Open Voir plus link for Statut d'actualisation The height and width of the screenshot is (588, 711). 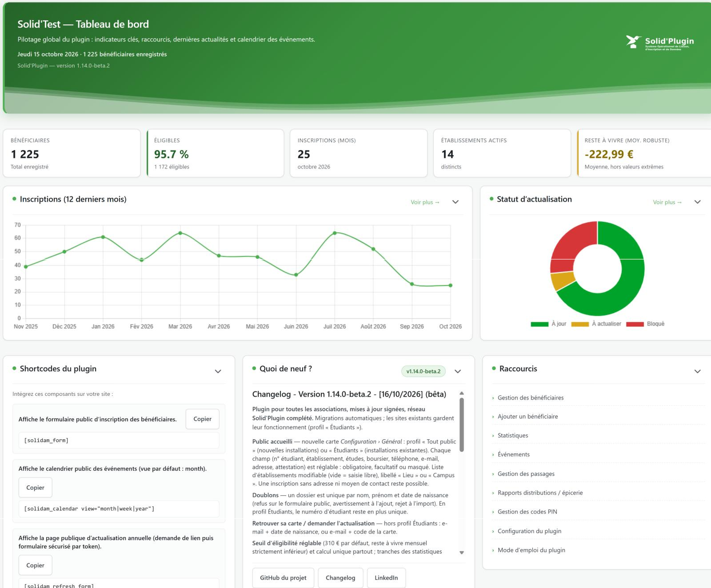[x=667, y=202]
